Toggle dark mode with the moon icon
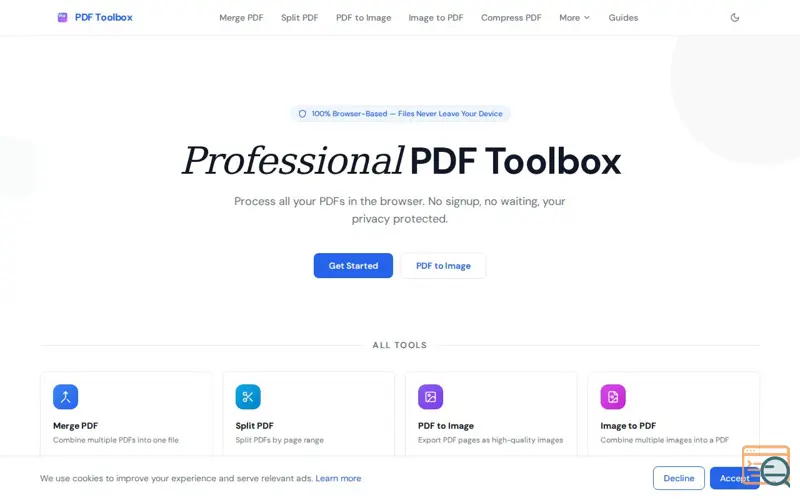This screenshot has width=800, height=500. [x=735, y=17]
